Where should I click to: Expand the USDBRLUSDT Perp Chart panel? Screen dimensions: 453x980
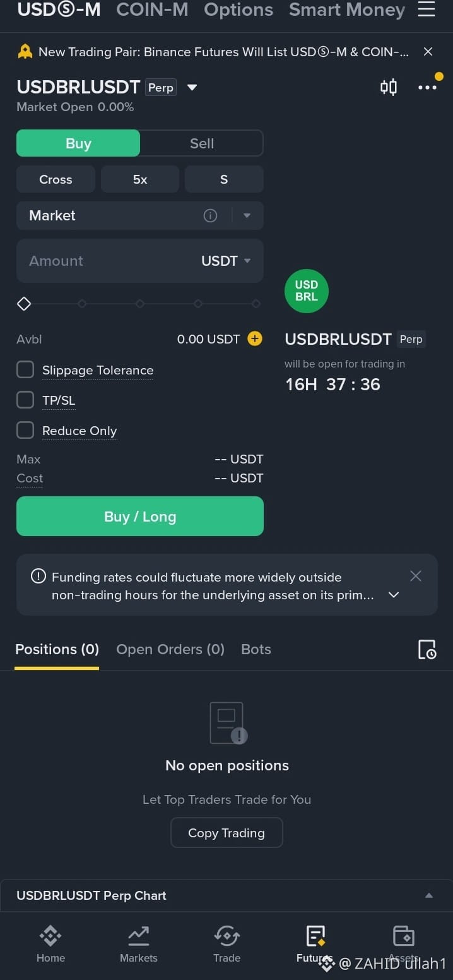[x=226, y=895]
